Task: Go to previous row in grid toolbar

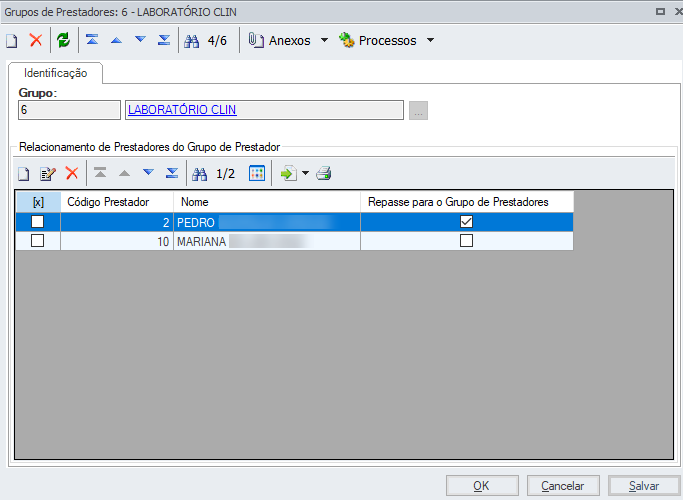Action: point(125,173)
